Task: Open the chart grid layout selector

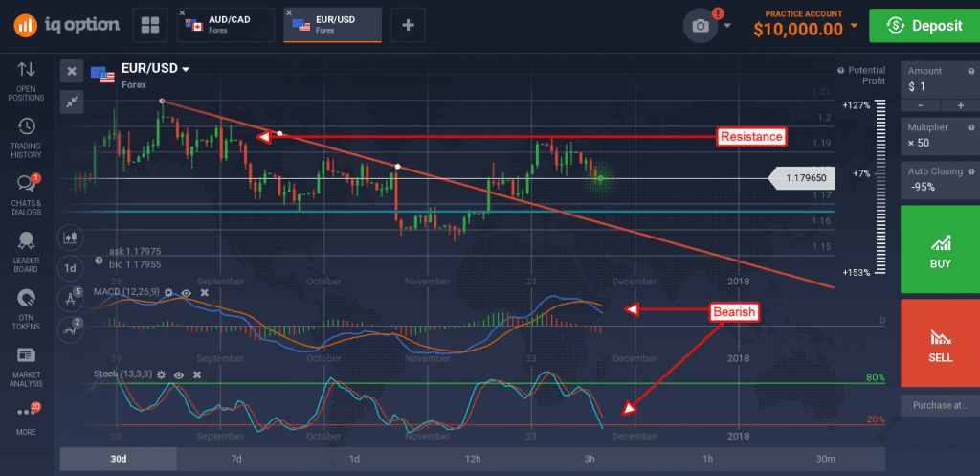Action: [x=150, y=25]
